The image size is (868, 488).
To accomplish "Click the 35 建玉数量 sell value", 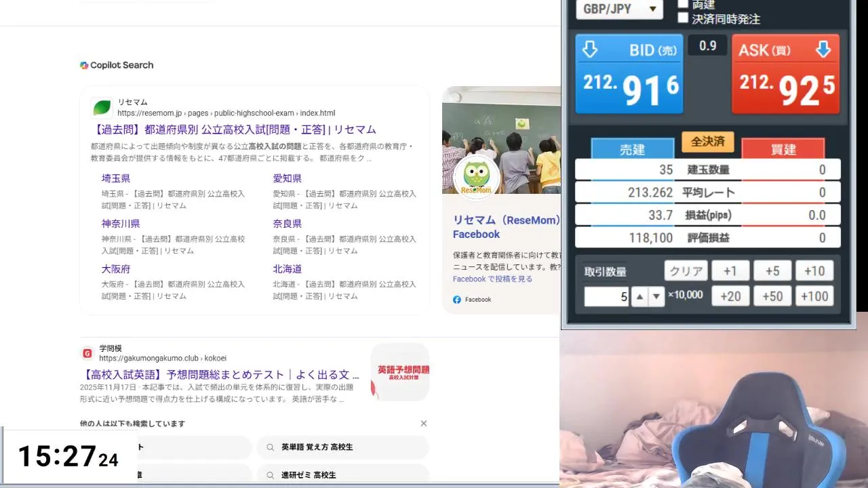I will (x=666, y=169).
